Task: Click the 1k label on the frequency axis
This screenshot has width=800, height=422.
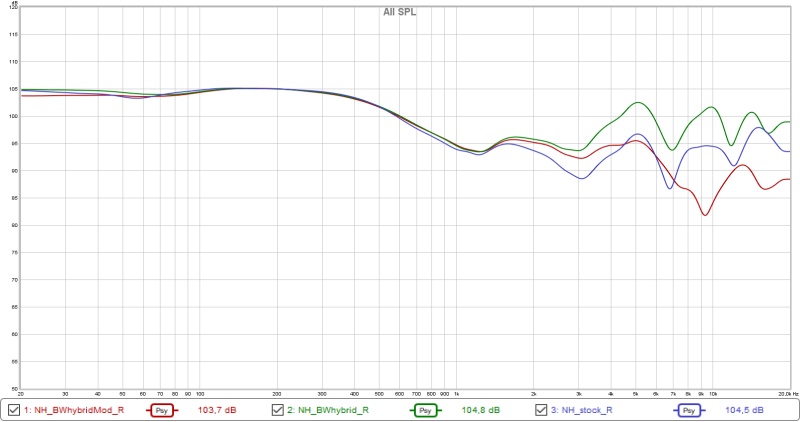Action: (x=456, y=395)
